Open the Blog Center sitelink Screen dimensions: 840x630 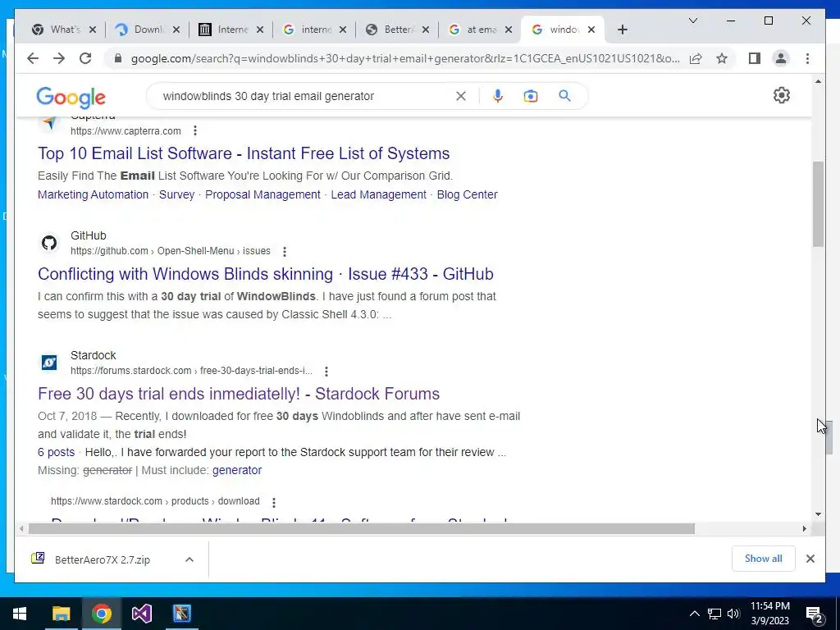(x=467, y=194)
